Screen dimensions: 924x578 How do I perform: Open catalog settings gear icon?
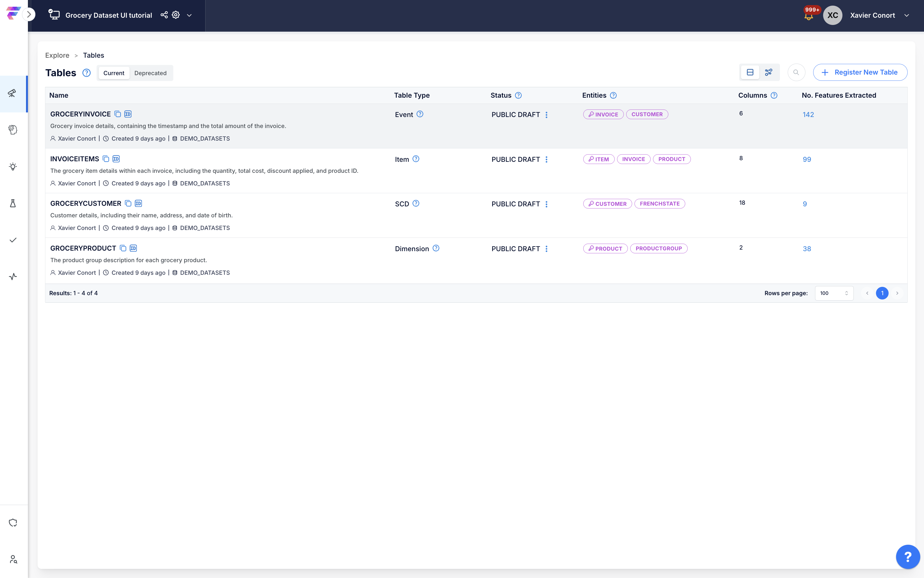click(x=176, y=14)
